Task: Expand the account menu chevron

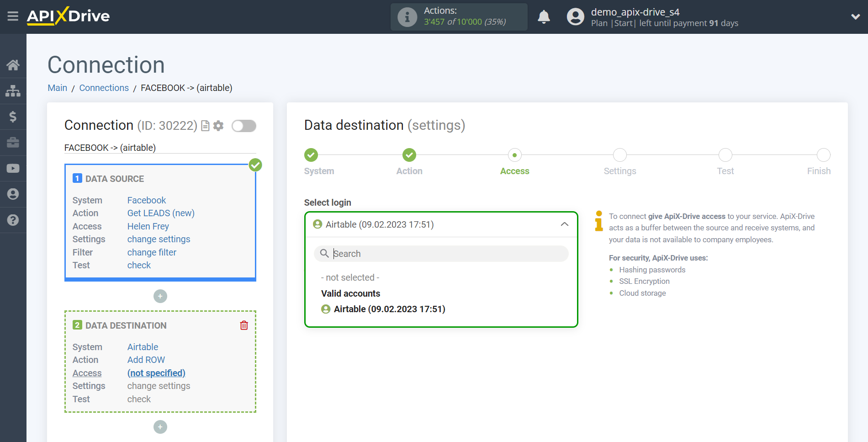Action: coord(855,17)
